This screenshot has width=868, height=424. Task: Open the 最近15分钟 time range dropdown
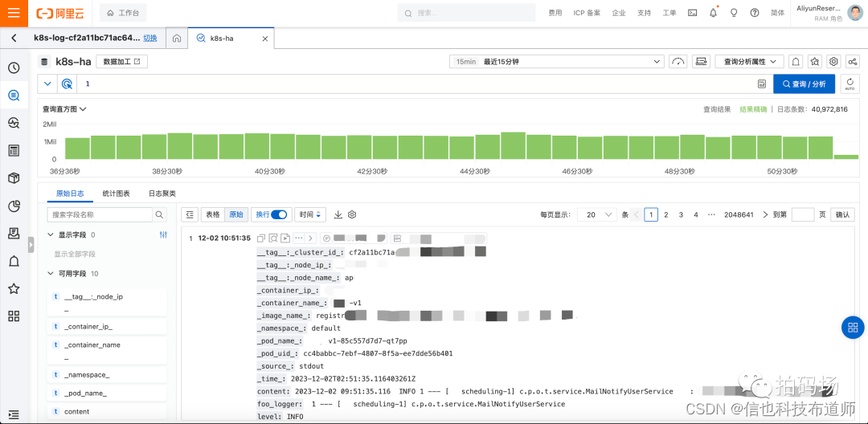pyautogui.click(x=557, y=61)
